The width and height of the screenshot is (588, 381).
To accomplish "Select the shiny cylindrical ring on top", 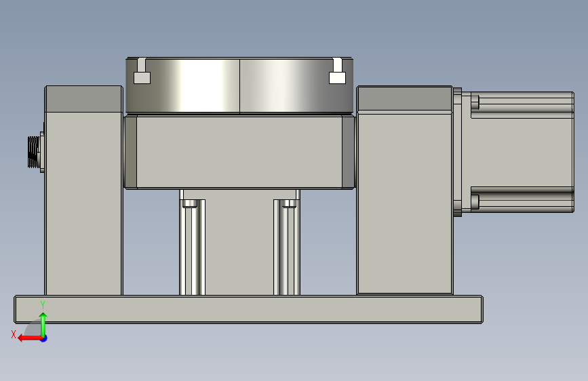I will (239, 85).
